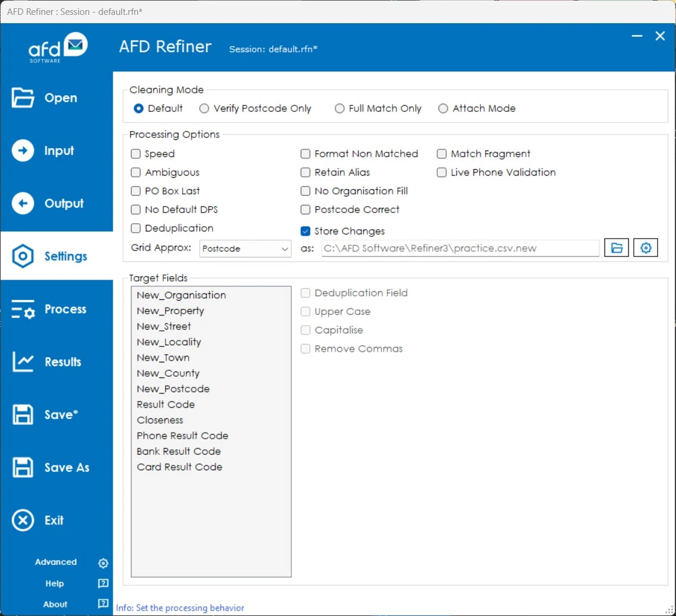This screenshot has height=616, width=676.
Task: Select Phone Result Code in list
Action: [x=211, y=436]
